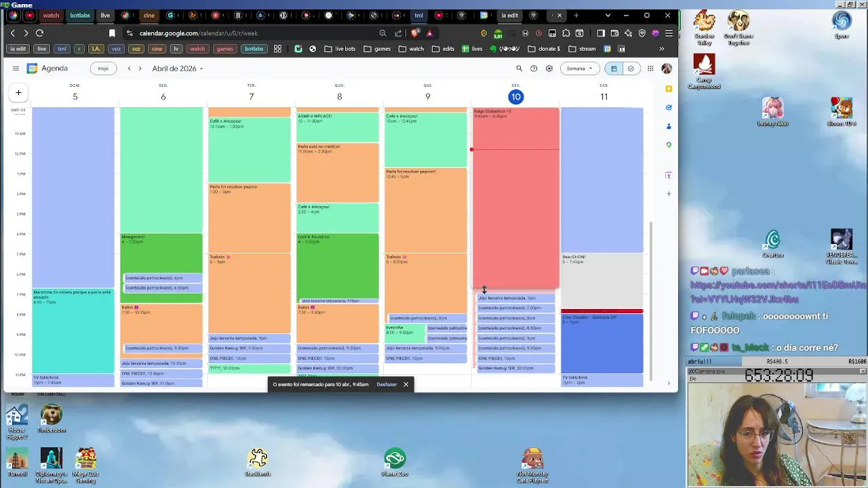Expand side panel chevron at bottom right
The image size is (868, 488).
coord(669,384)
